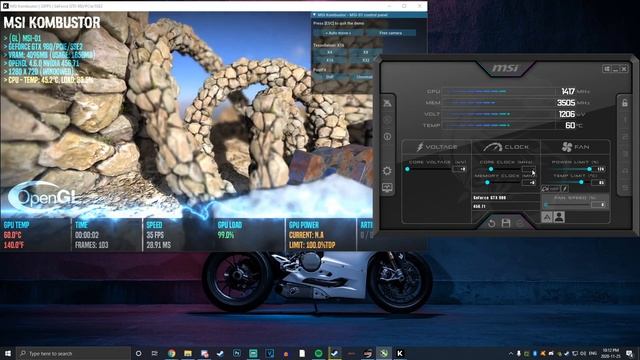Open Google Chrome from the taskbar
The height and width of the screenshot is (360, 640).
(171, 353)
